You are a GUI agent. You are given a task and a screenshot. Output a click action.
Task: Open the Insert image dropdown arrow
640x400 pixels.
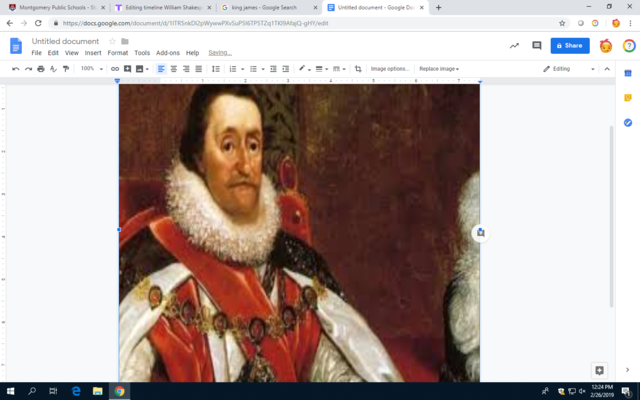pyautogui.click(x=147, y=69)
